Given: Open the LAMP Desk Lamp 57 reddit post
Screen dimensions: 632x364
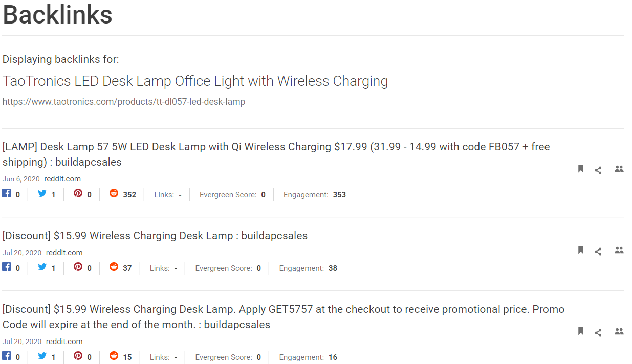Looking at the screenshot, I should pos(276,154).
